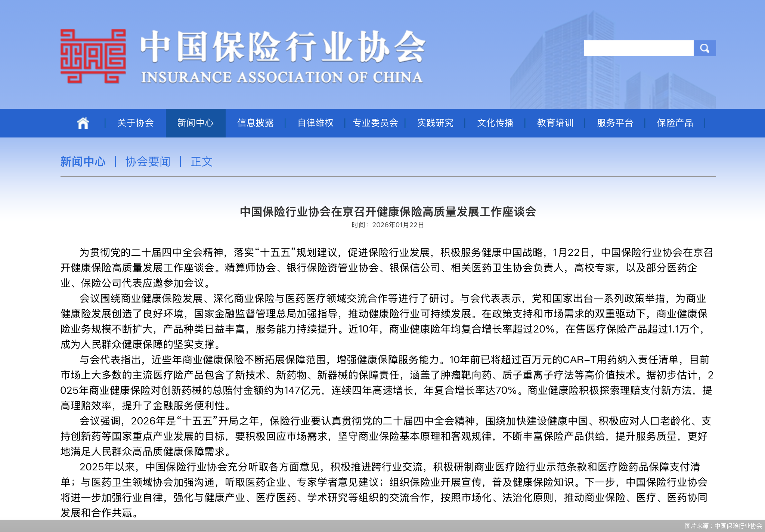Viewport: 765px width, 532px height.
Task: Open the 关于协会 navigation menu
Action: (x=135, y=123)
